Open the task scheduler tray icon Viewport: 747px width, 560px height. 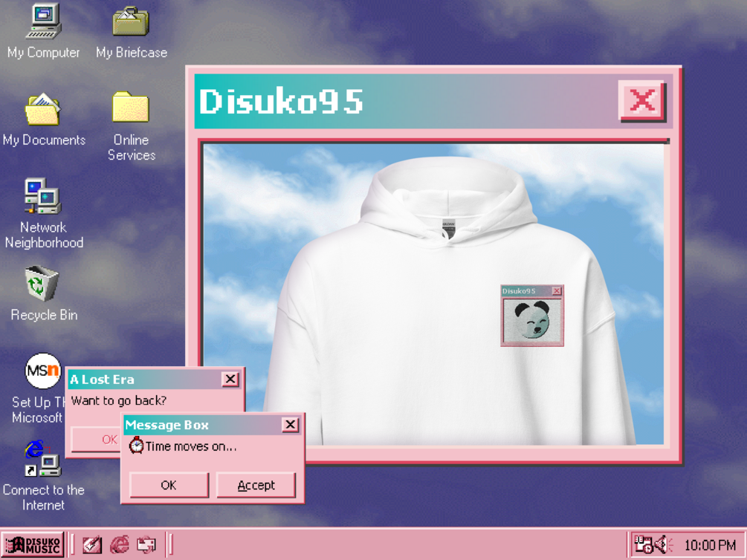click(x=643, y=544)
